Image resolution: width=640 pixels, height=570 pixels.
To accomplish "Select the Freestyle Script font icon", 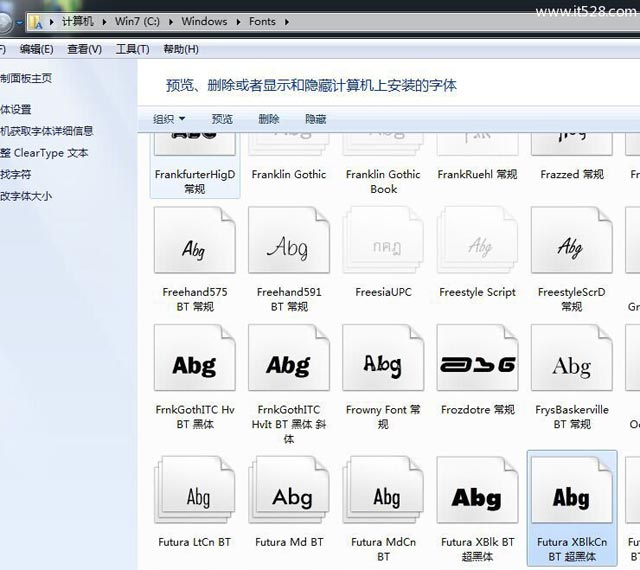I will 478,240.
